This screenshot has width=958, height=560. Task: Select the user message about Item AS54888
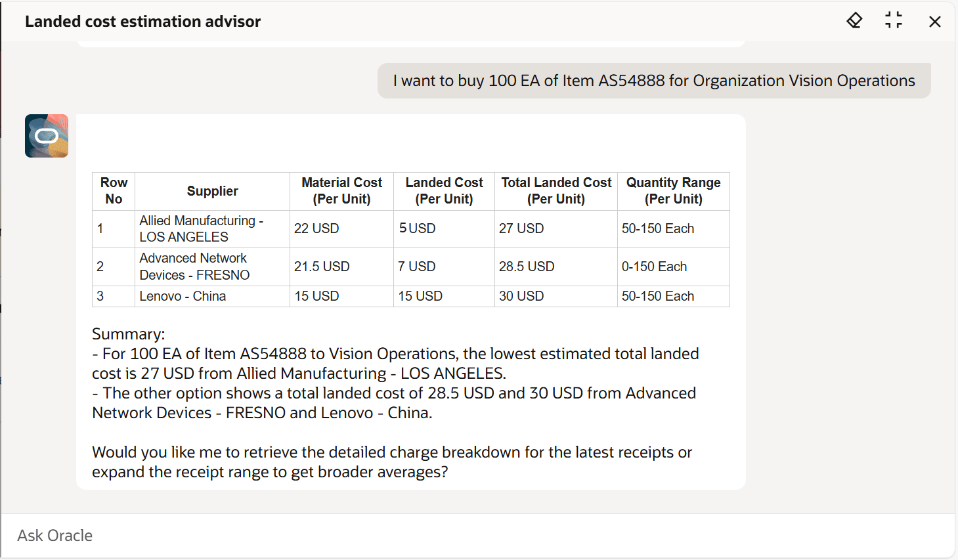(653, 80)
